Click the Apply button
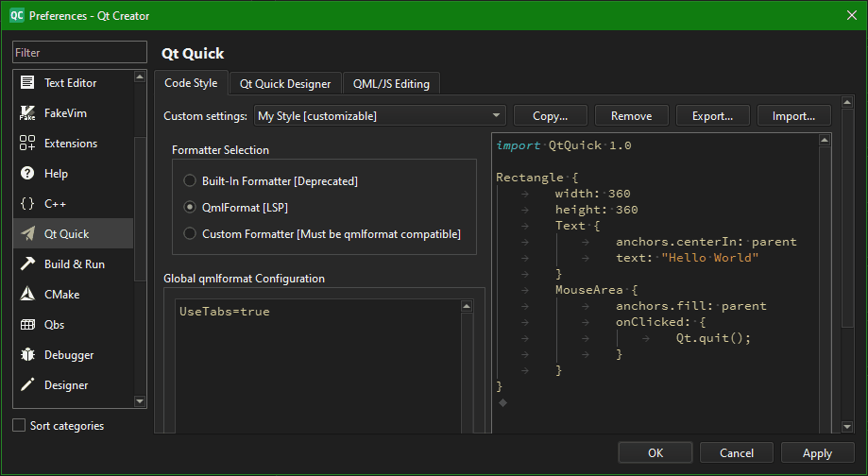Screen dimensions: 868x476 [817, 452]
